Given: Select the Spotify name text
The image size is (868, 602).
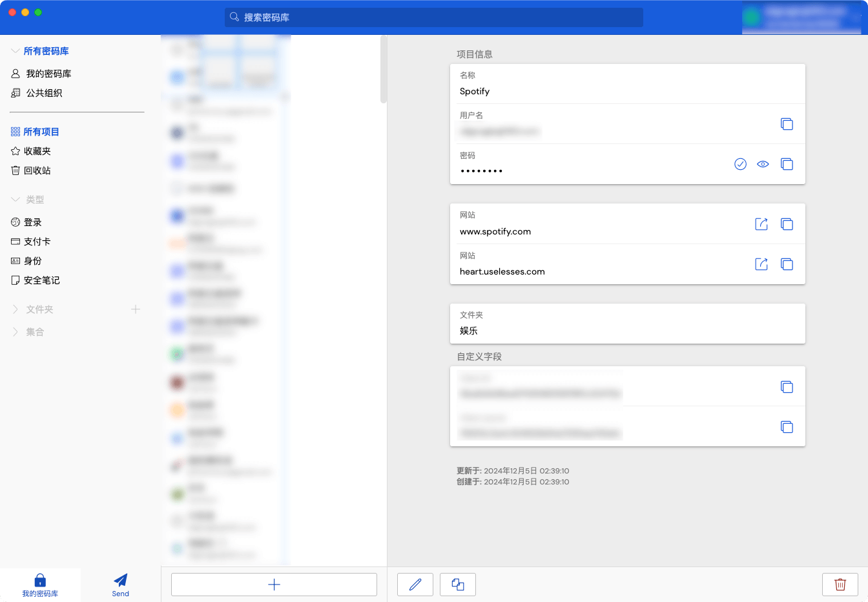Looking at the screenshot, I should (x=475, y=92).
